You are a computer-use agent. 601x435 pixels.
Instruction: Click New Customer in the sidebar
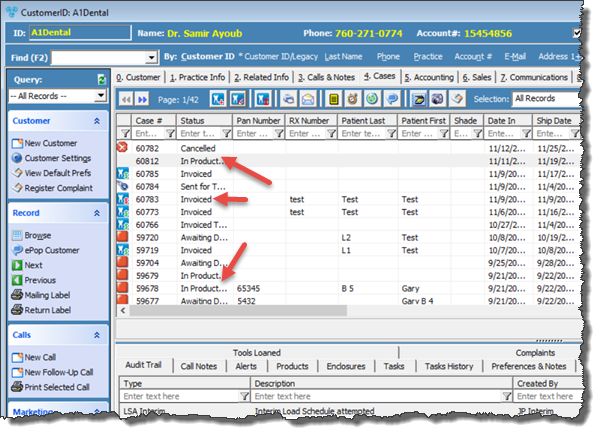tap(52, 143)
